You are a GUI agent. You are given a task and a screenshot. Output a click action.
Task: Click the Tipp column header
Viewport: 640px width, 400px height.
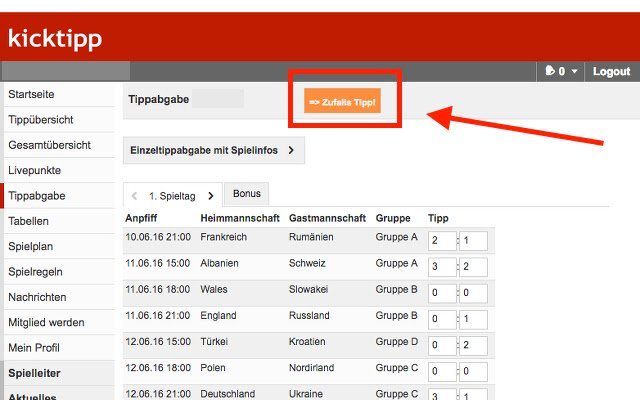click(x=438, y=218)
